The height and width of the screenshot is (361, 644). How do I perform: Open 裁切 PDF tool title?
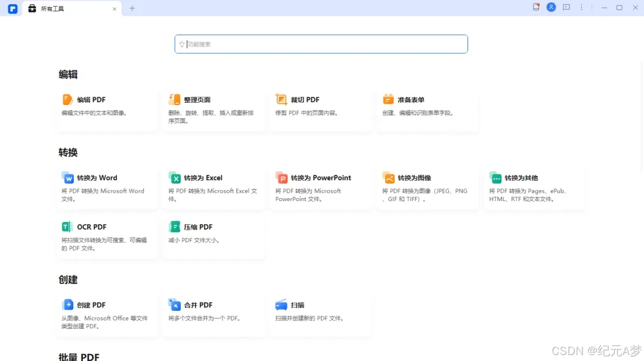pos(305,100)
